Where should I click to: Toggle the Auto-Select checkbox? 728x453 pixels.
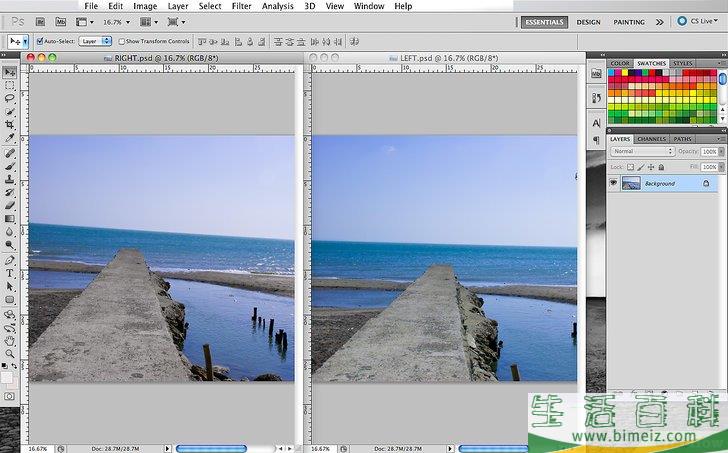[40, 41]
